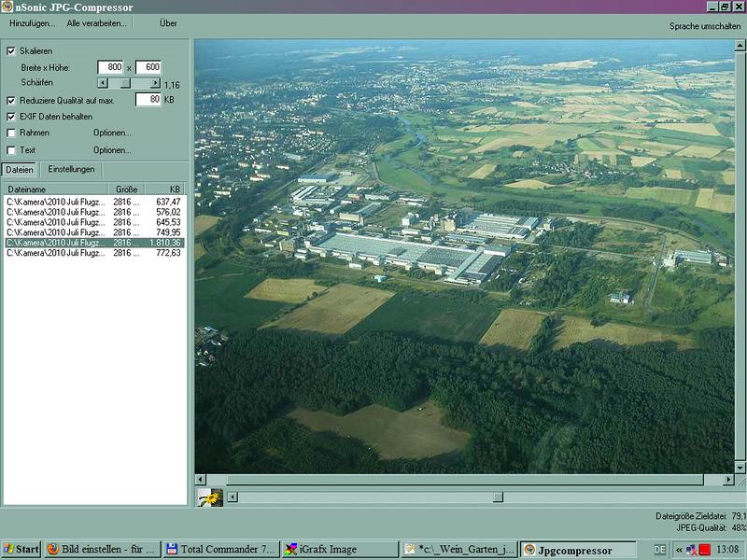This screenshot has height=560, width=747.
Task: Open the Firefox 'Bild einstellen' taskbar item
Action: 103,549
